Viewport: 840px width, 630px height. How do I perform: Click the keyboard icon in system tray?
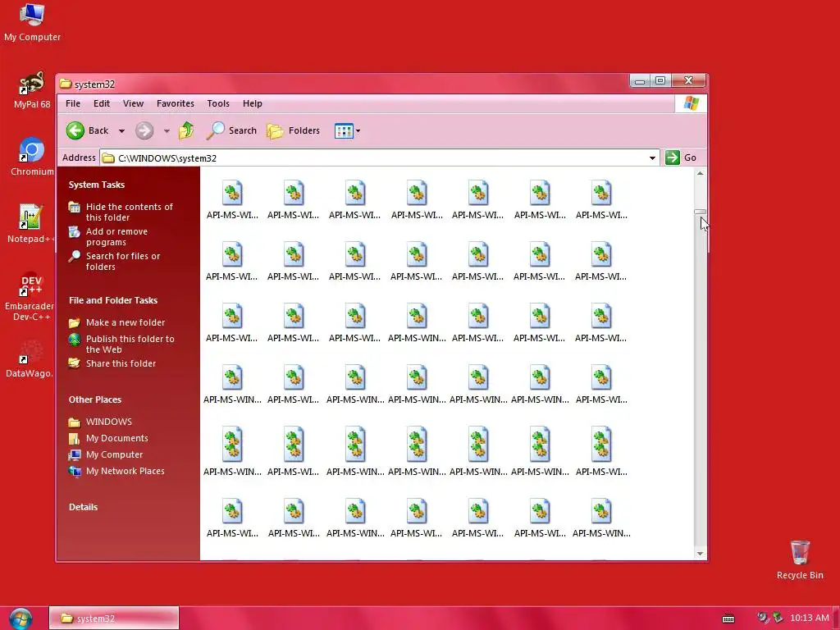pos(728,619)
